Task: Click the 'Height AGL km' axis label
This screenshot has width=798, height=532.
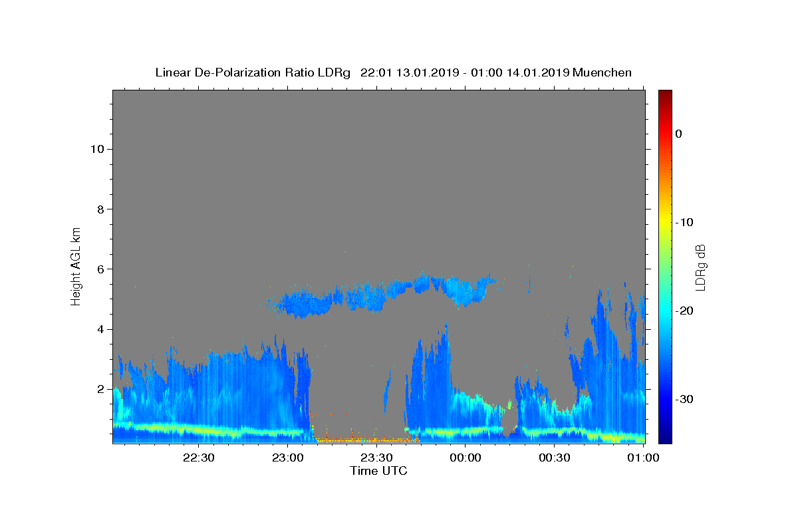Action: pyautogui.click(x=76, y=265)
